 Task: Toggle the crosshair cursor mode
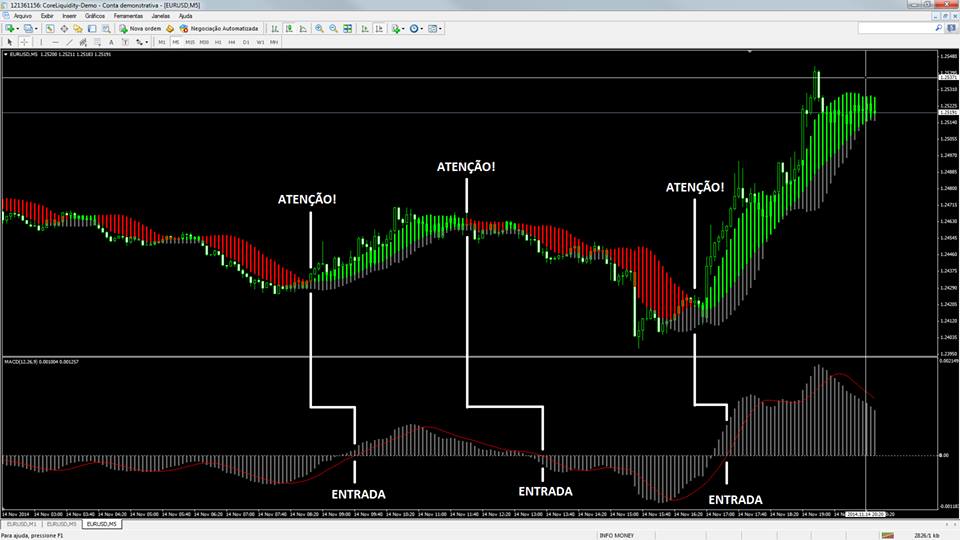click(x=24, y=42)
